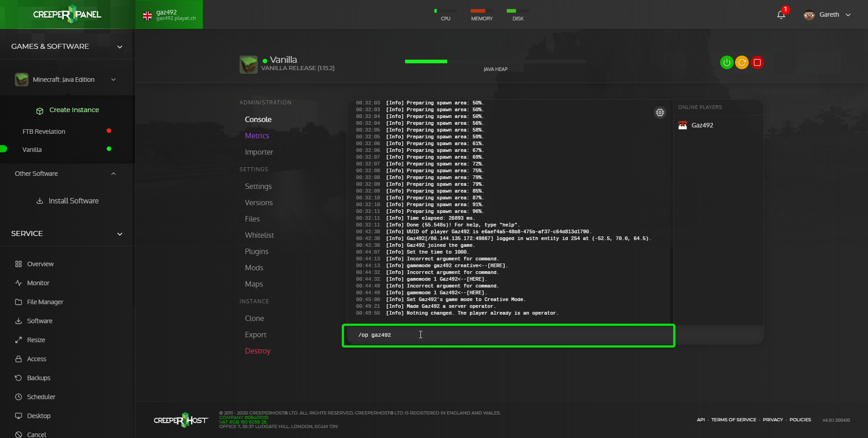Click the Minecraft grass block instance icon
Viewport: 868px width, 438px height.
22,80
